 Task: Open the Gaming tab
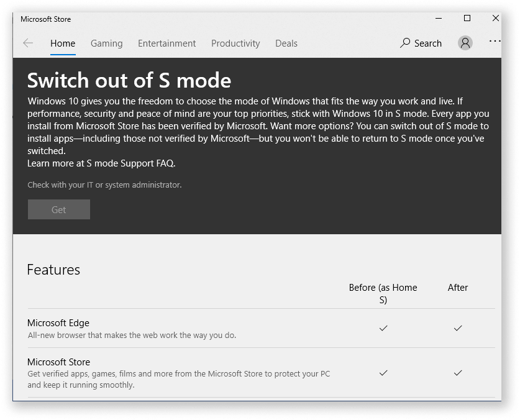[106, 43]
